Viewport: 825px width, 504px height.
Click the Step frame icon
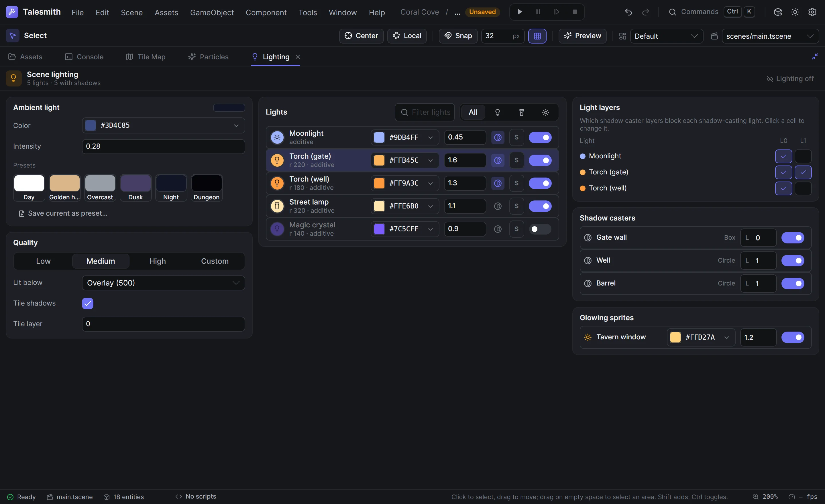(x=557, y=12)
